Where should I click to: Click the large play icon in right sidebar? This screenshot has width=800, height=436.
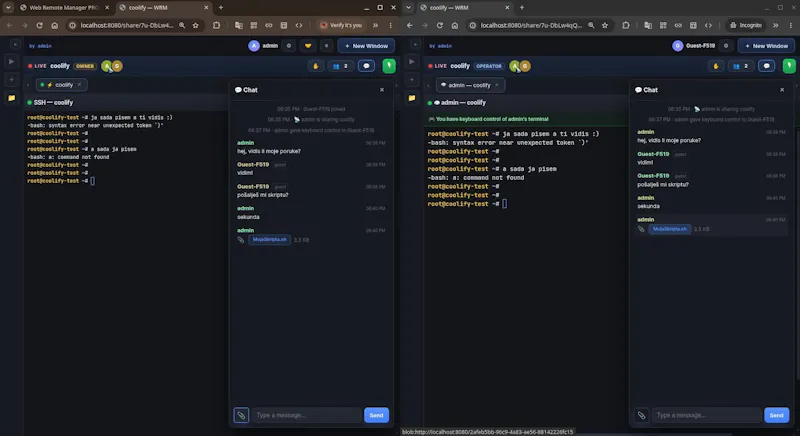412,62
